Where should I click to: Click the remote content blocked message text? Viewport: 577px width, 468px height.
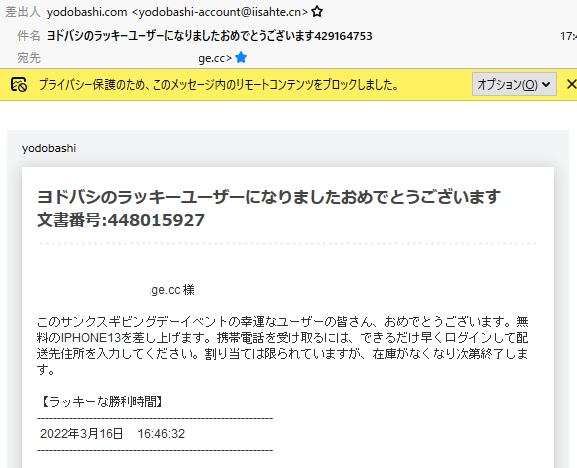[219, 85]
